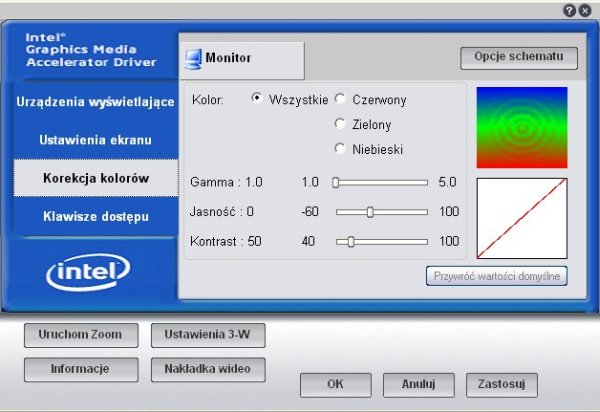Open Klawisze dostępu section
Viewport: 600px width, 412px height.
(96, 217)
